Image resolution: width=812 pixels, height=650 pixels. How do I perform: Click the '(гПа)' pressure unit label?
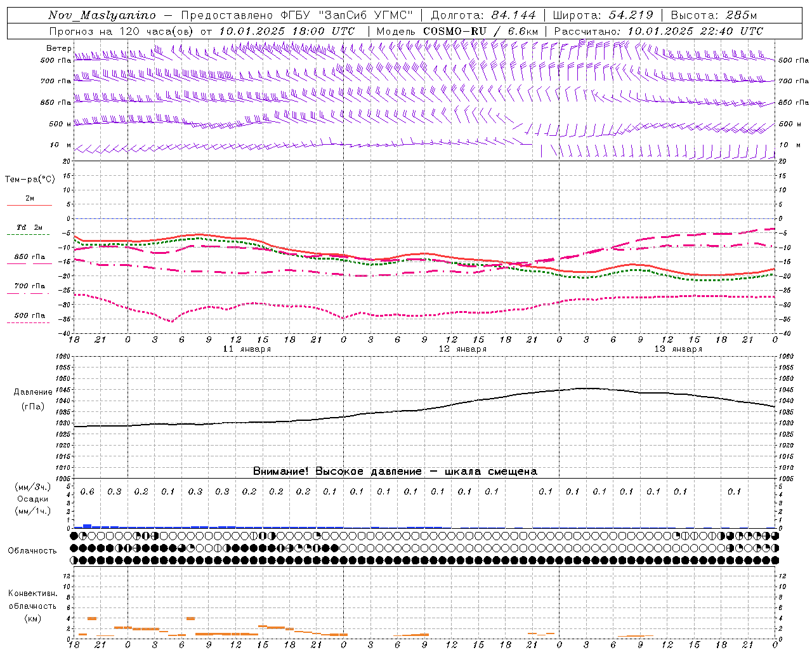(33, 407)
